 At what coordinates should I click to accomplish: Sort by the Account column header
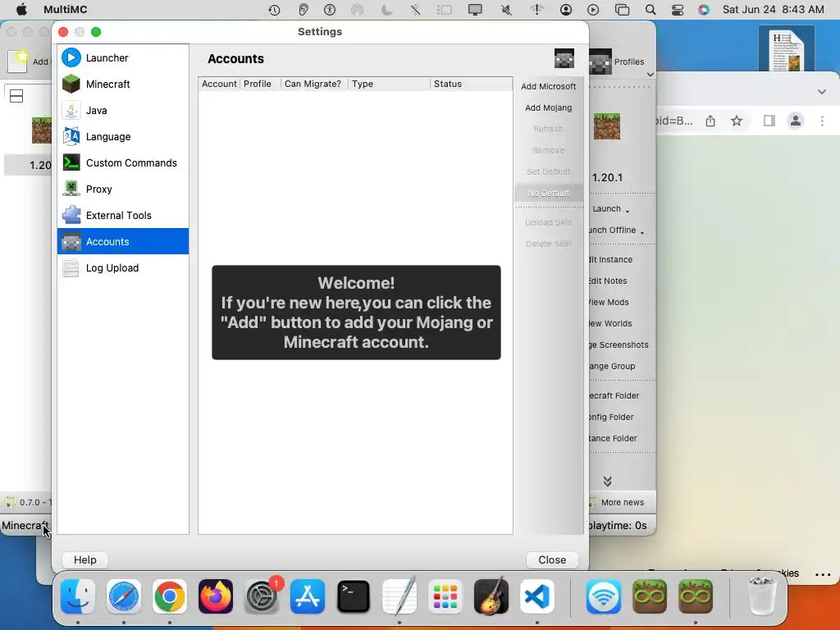point(219,84)
